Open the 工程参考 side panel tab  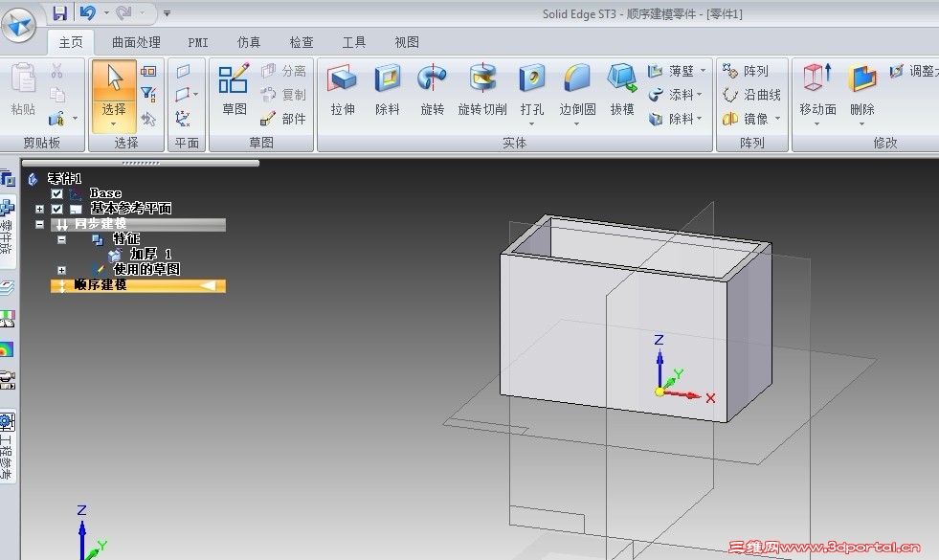point(7,446)
